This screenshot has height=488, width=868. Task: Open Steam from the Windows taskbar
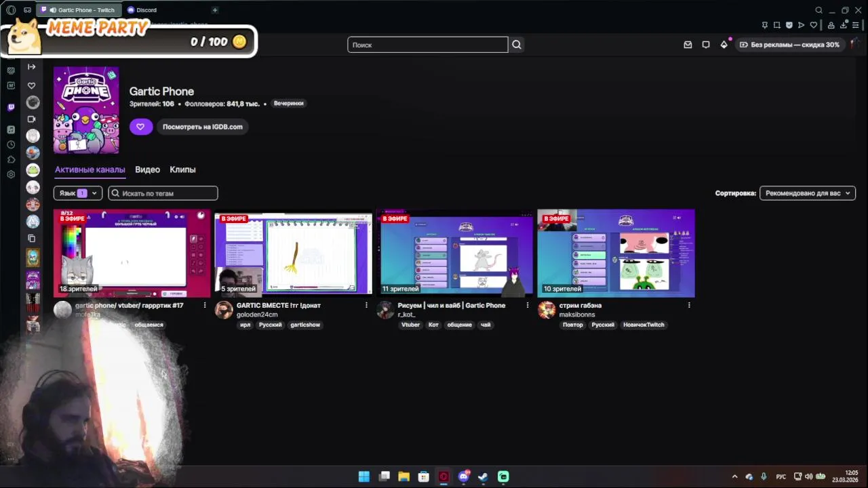(x=483, y=476)
